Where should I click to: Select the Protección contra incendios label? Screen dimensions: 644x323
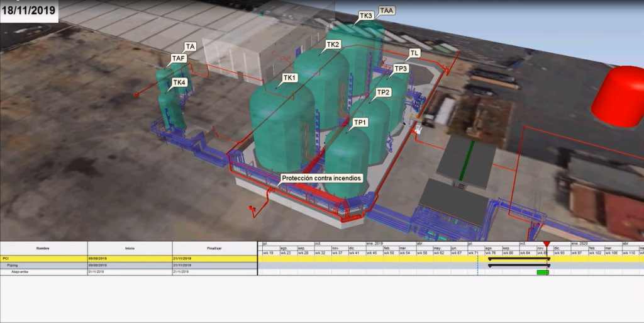pyautogui.click(x=321, y=178)
